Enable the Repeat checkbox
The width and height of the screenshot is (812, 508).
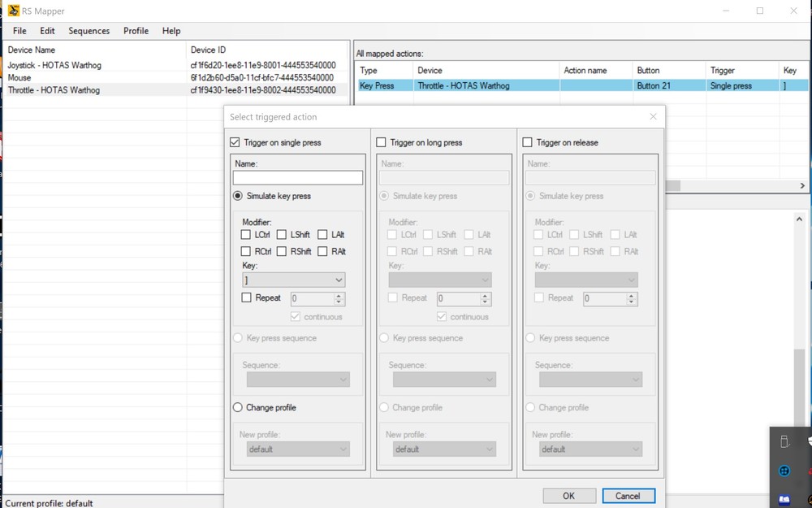pyautogui.click(x=248, y=298)
